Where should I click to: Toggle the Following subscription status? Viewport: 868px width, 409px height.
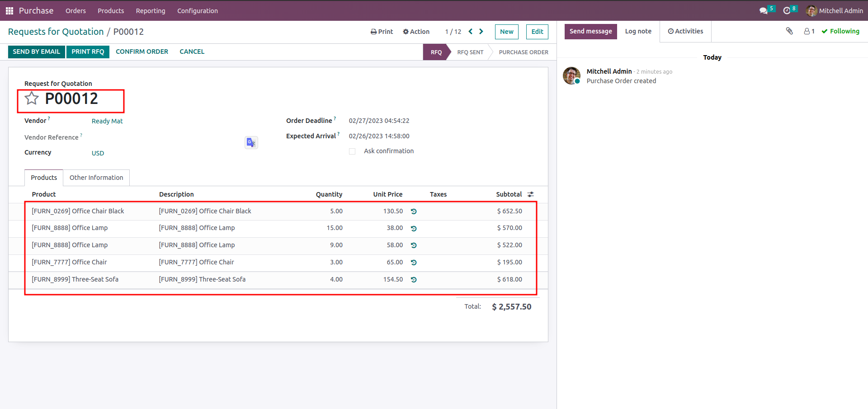coord(840,31)
